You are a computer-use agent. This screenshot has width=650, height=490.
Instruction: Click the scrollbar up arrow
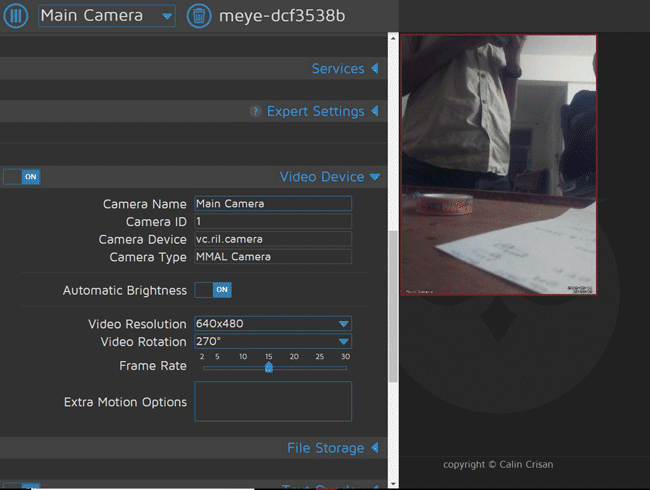pyautogui.click(x=393, y=38)
